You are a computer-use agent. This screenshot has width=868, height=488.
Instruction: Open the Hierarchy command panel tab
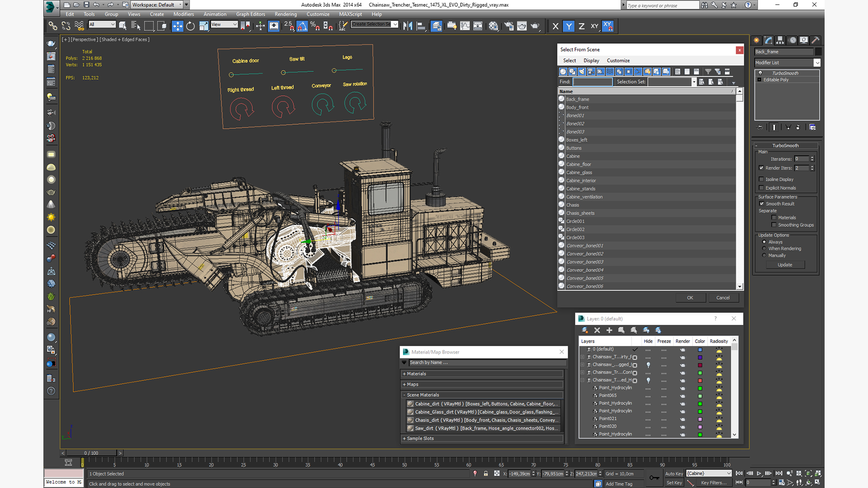pos(780,40)
